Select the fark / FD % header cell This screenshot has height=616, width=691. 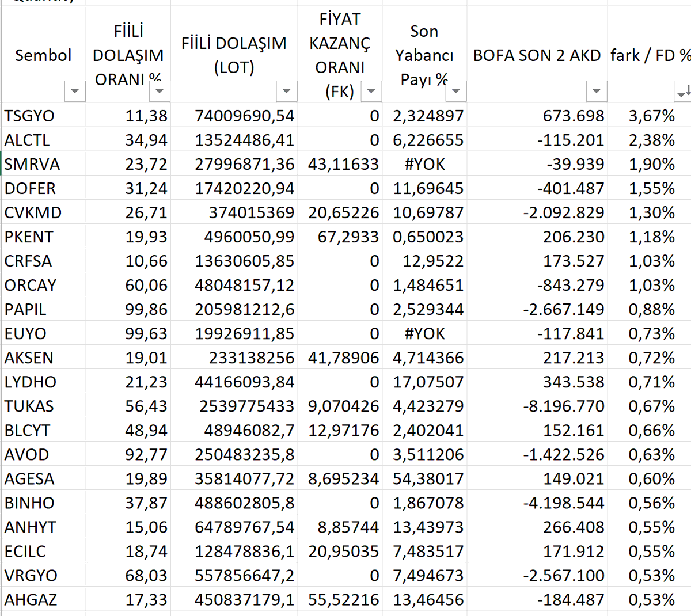click(x=650, y=55)
